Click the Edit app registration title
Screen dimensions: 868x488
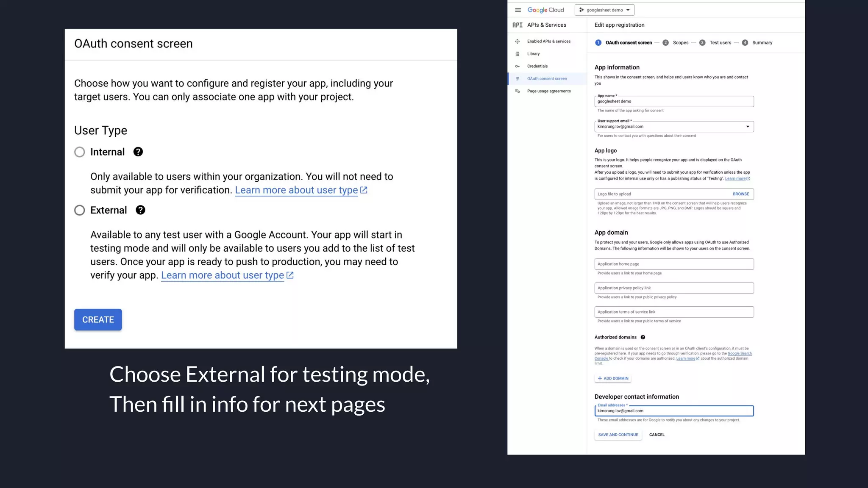[x=619, y=25]
